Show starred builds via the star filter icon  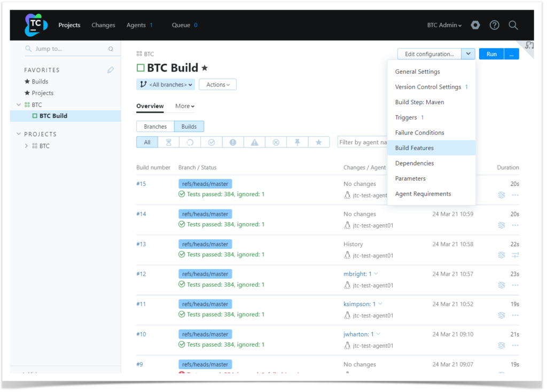click(318, 142)
